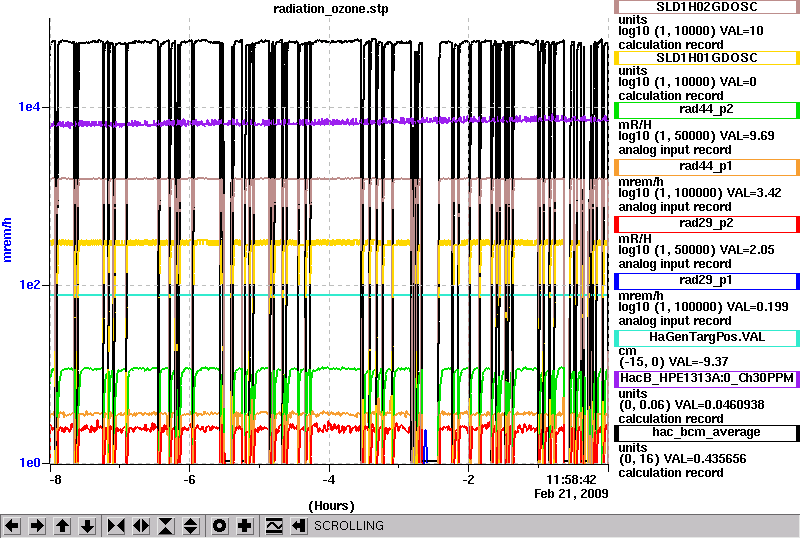The height and width of the screenshot is (538, 800).
Task: Click the 1e4 y-axis tick label
Action: pos(29,107)
